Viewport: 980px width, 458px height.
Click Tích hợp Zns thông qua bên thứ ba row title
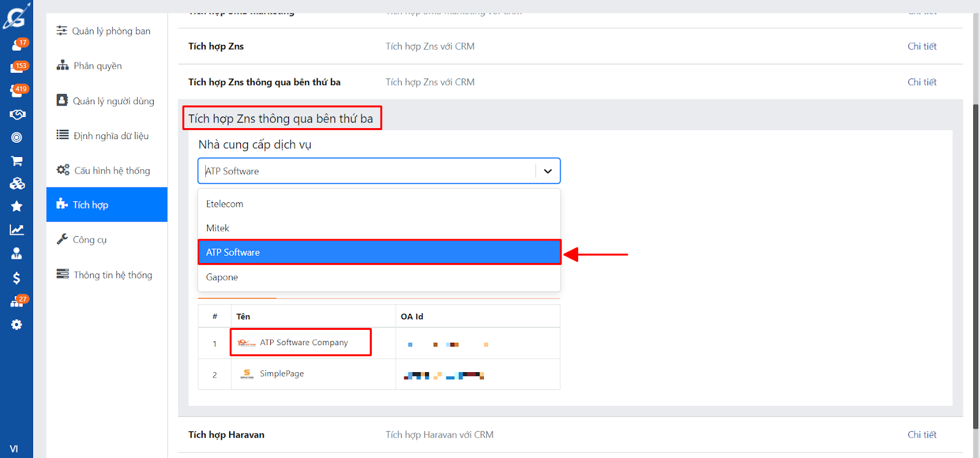click(264, 82)
